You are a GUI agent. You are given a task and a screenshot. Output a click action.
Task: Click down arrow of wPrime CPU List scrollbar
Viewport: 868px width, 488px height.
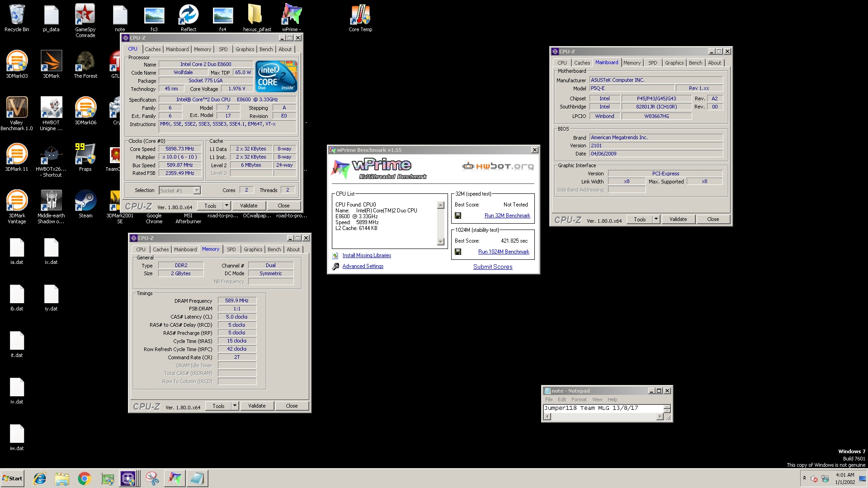(x=441, y=242)
